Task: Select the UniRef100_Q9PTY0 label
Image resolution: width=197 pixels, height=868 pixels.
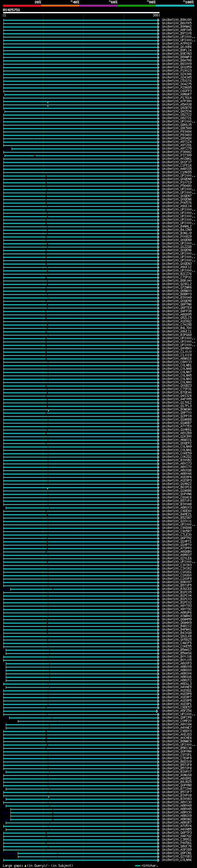Action: pos(177,413)
